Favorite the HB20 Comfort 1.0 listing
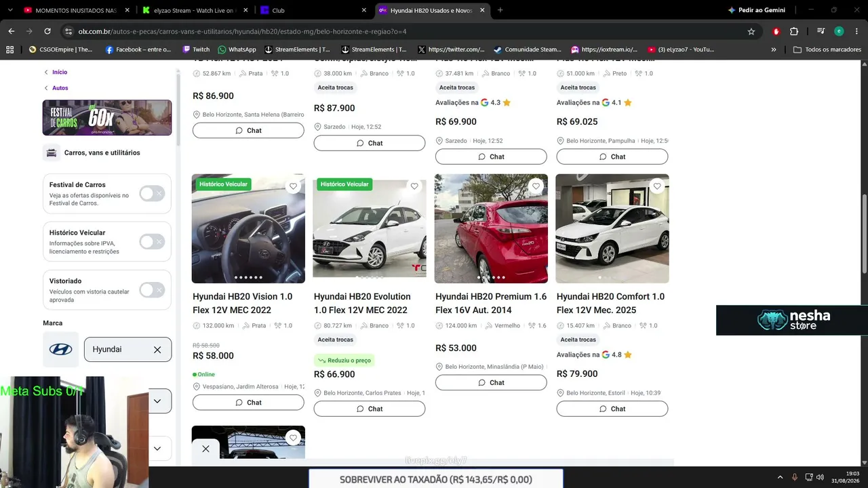This screenshot has height=488, width=868. click(x=657, y=186)
